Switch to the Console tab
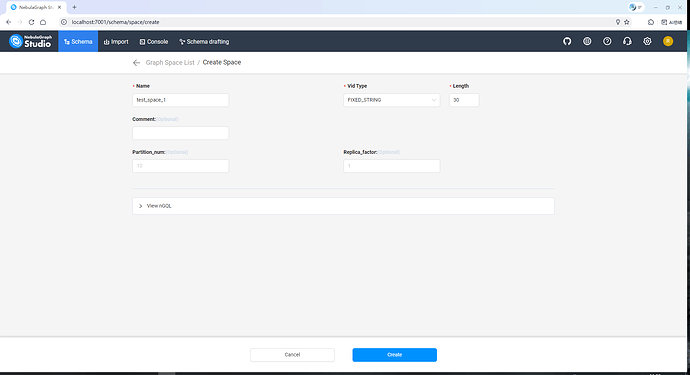 (x=154, y=42)
